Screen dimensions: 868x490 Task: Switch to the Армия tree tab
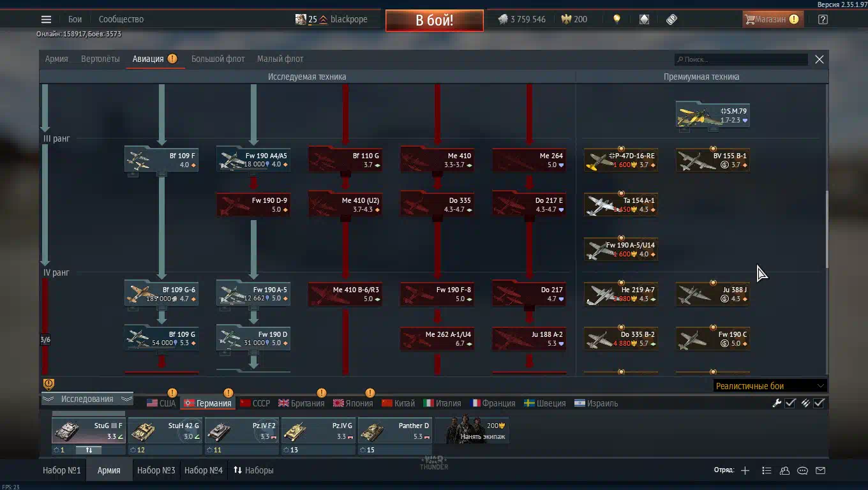56,59
